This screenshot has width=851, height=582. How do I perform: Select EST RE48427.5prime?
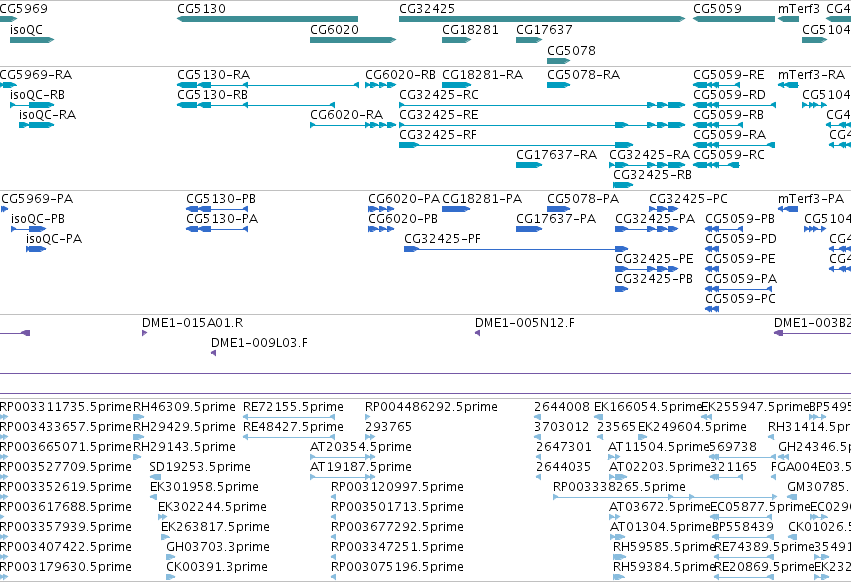(293, 427)
